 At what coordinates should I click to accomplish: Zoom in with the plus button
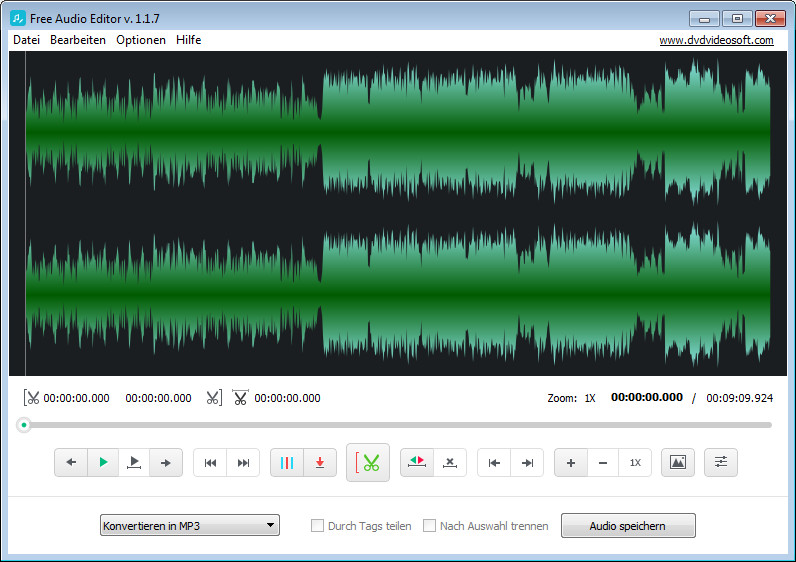coord(571,463)
